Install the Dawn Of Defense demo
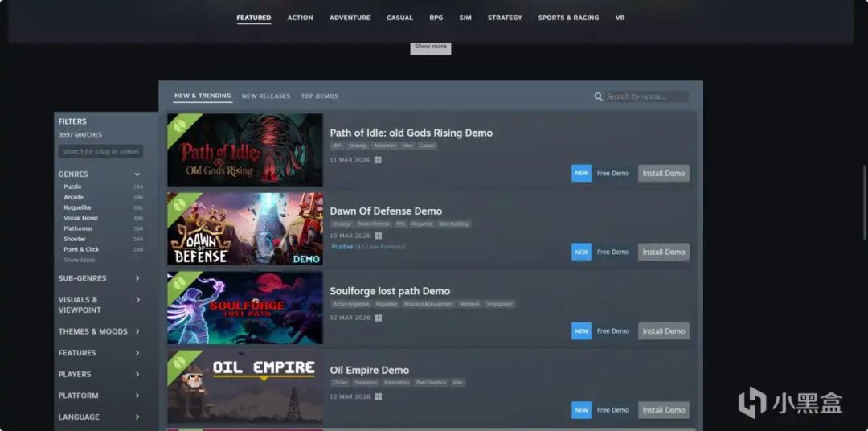Image resolution: width=868 pixels, height=431 pixels. (x=664, y=252)
